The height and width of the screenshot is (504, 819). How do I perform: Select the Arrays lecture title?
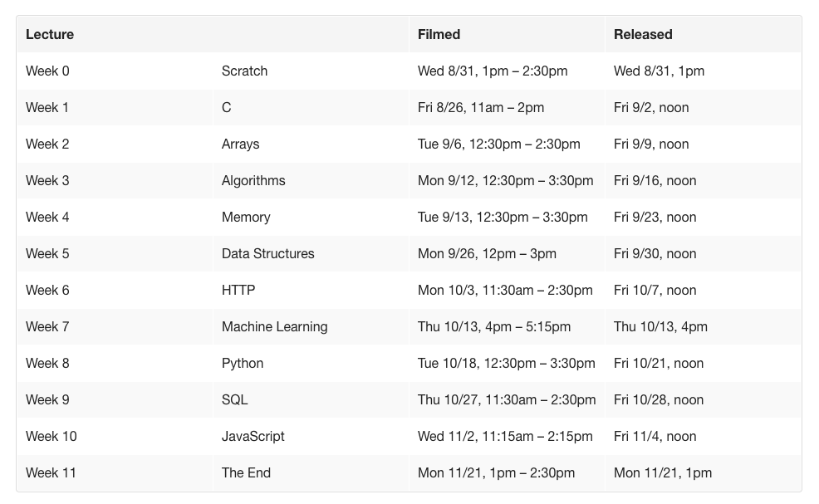[240, 144]
